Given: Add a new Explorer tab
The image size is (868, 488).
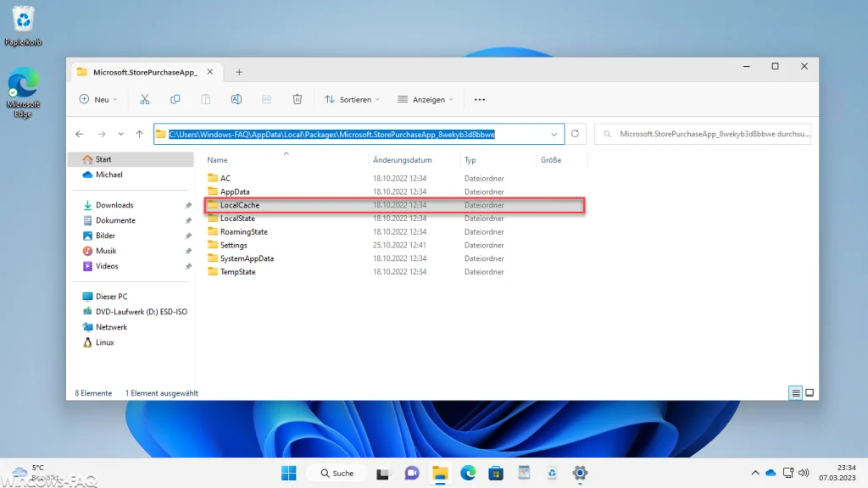Looking at the screenshot, I should tap(239, 72).
